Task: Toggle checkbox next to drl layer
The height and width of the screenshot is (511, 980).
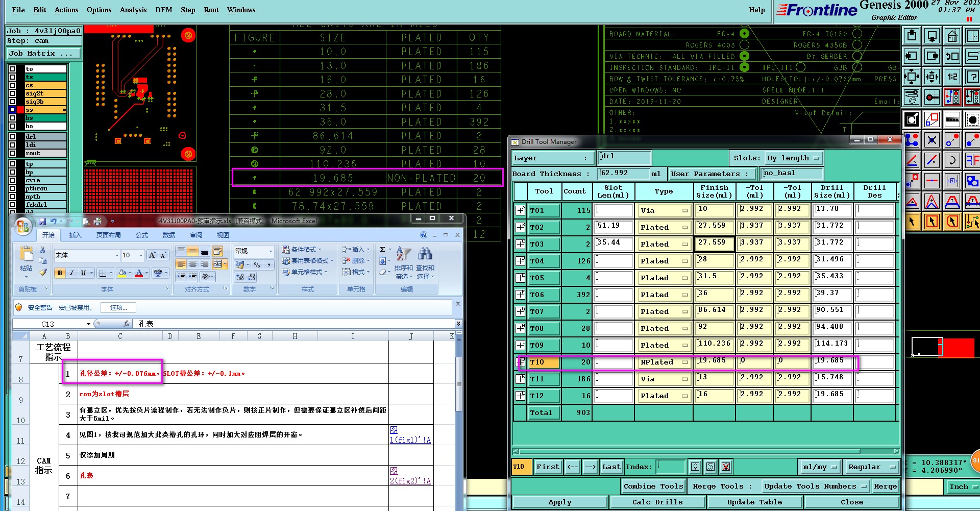Action: 12,137
